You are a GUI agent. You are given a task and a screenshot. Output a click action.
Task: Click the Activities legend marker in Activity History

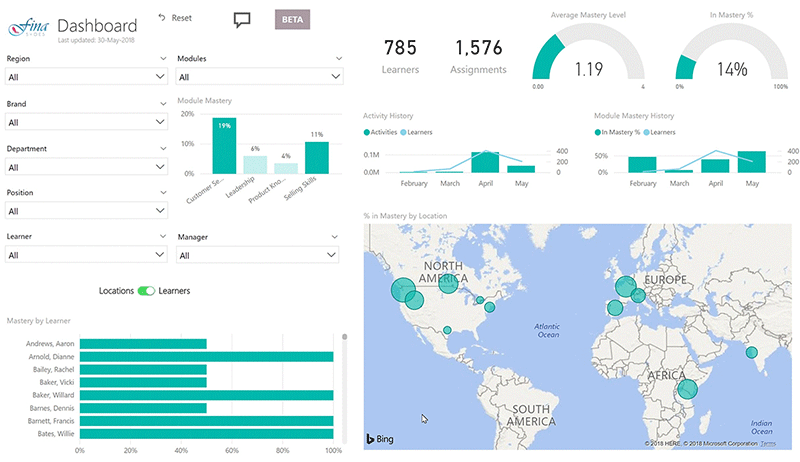366,132
